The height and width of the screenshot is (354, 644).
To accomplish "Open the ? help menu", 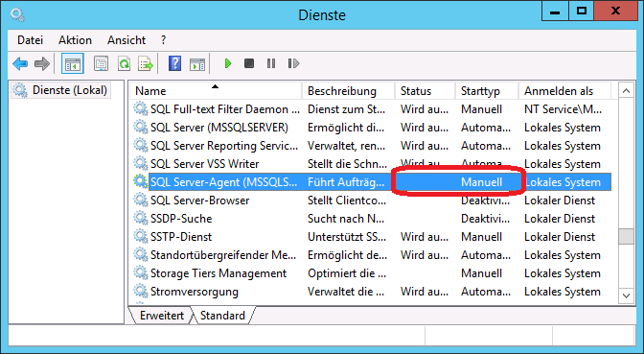I will click(164, 40).
